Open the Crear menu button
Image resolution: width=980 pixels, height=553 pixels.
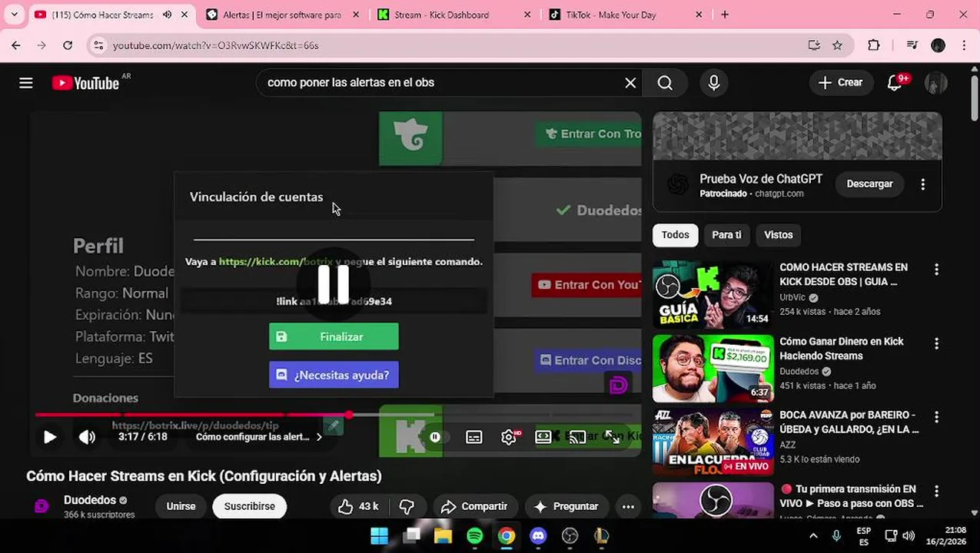click(841, 83)
